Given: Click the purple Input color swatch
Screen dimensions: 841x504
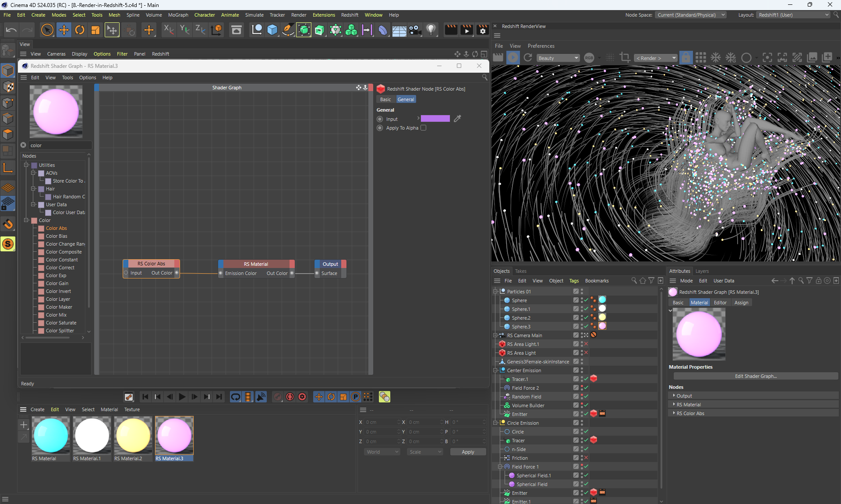Looking at the screenshot, I should [x=435, y=119].
